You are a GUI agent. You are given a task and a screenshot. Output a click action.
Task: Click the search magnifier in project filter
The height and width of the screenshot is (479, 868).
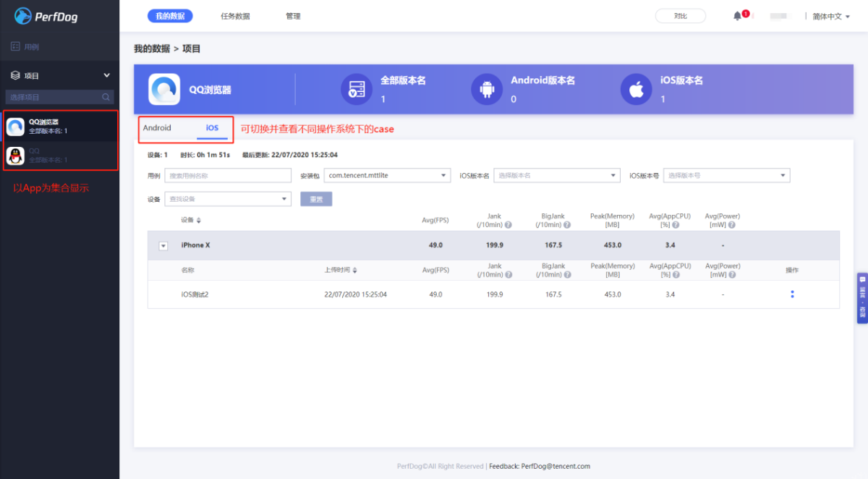(106, 97)
